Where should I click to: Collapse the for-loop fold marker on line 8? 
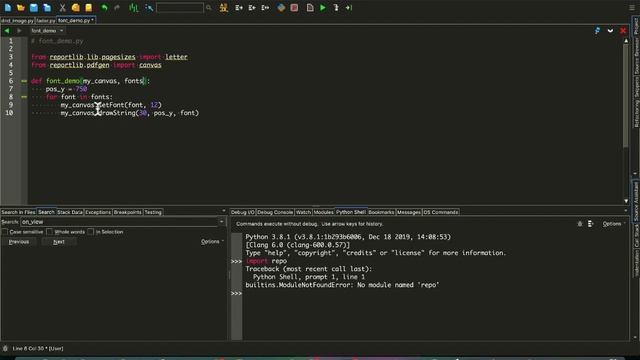(x=24, y=97)
